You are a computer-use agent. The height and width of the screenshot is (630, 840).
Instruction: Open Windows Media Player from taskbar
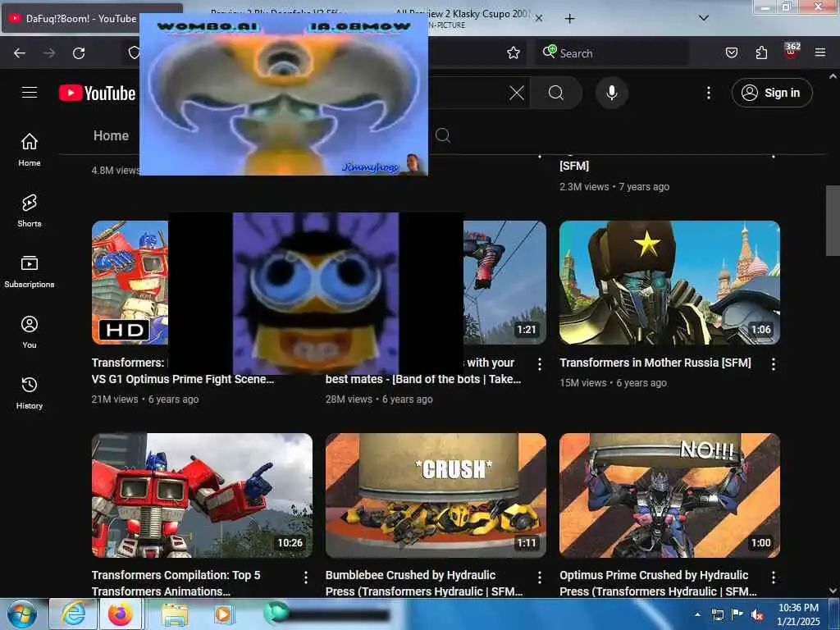pyautogui.click(x=223, y=614)
